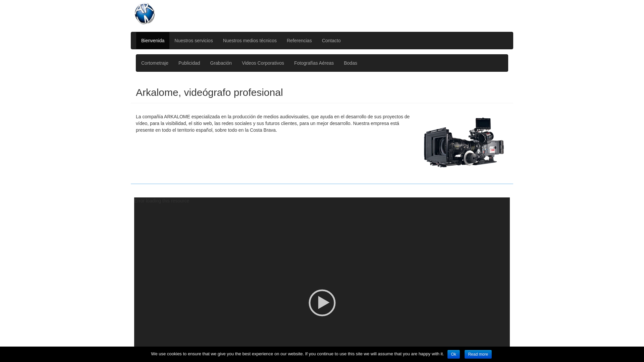Click the blue divider under the intro section

click(x=322, y=183)
